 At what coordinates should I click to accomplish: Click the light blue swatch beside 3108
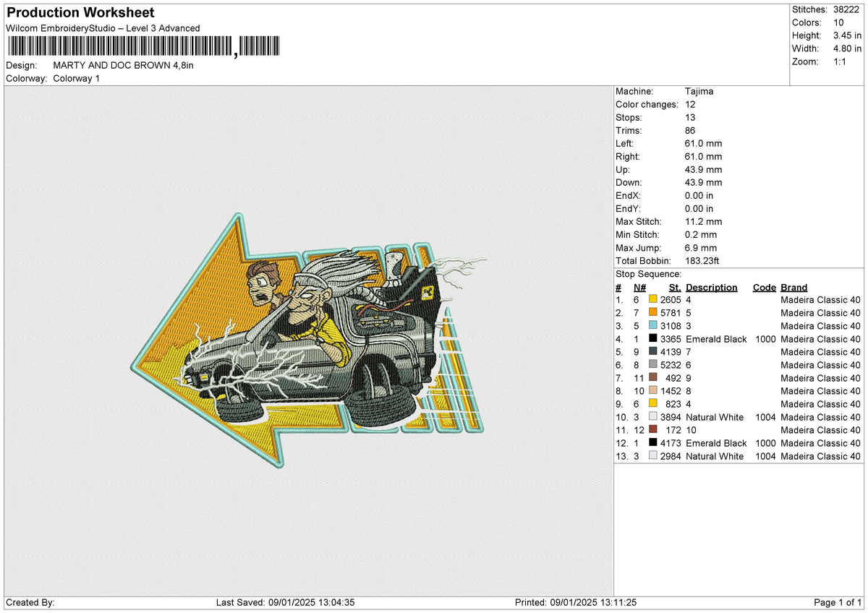[653, 326]
